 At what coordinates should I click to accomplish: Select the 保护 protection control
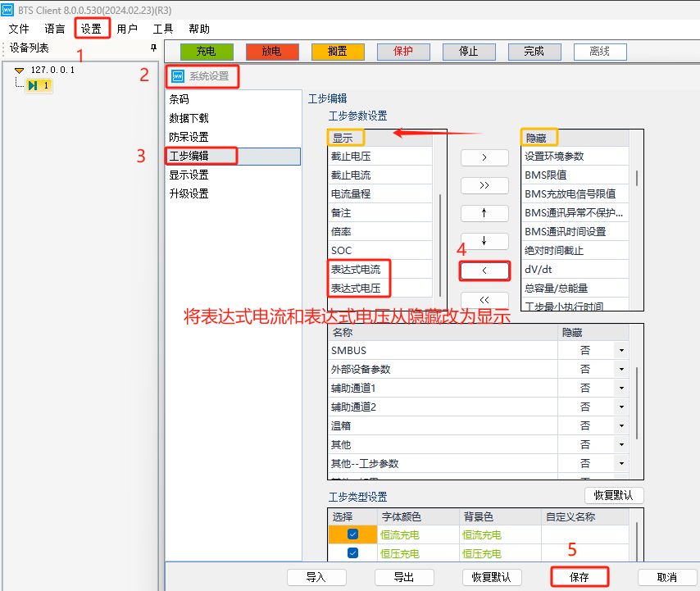pos(403,51)
